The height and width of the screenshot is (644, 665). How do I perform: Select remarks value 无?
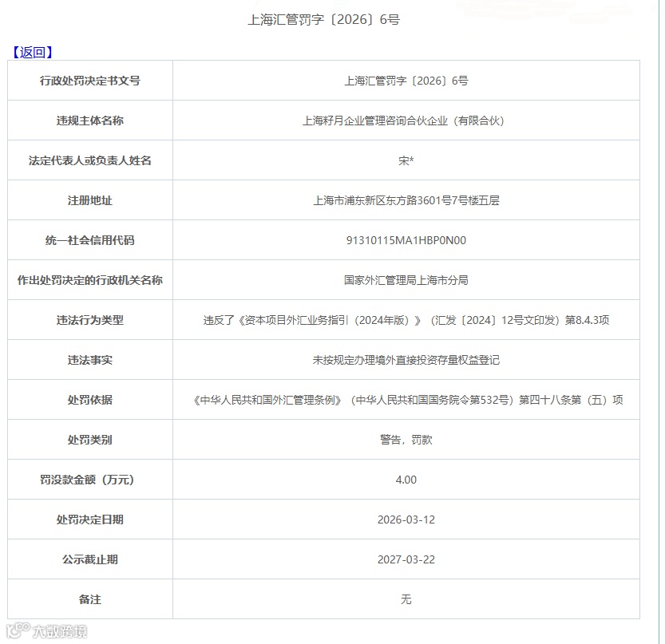click(x=406, y=599)
